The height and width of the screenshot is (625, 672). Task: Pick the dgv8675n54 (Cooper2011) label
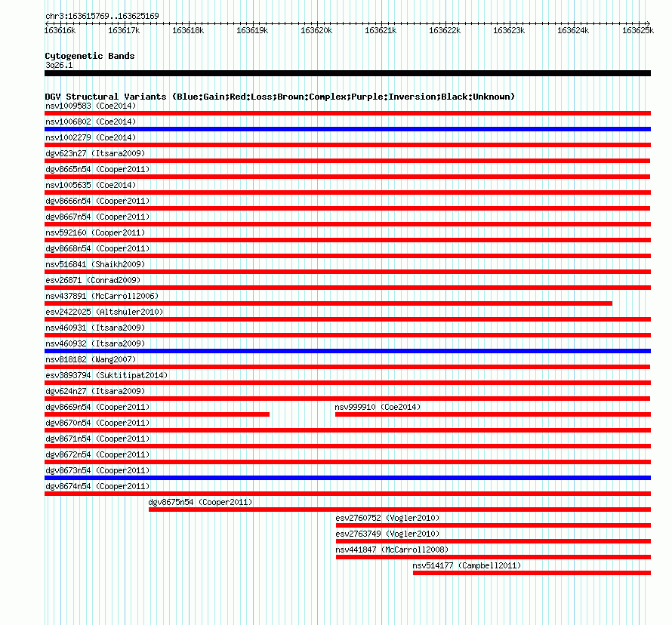[x=200, y=502]
